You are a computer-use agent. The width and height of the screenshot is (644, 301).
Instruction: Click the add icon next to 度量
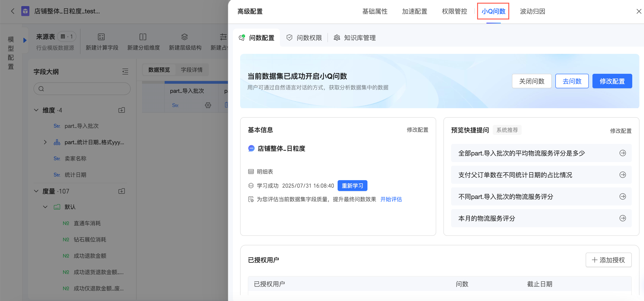(122, 191)
